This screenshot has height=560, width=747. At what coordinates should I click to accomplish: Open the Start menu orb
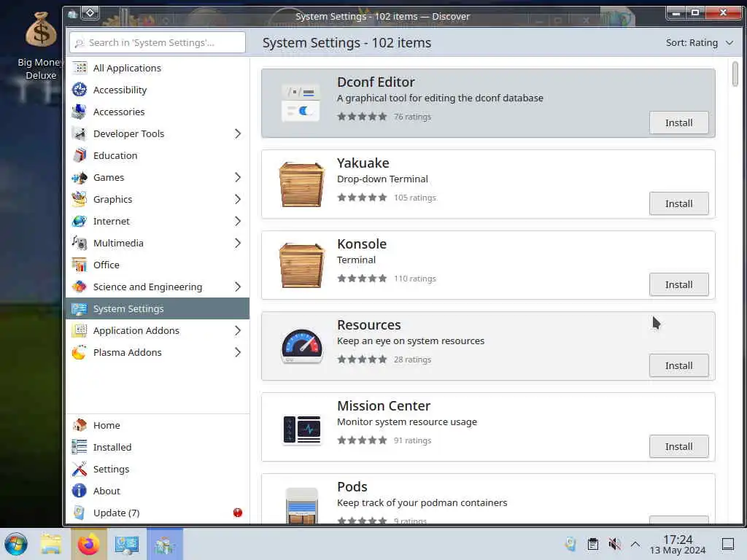pyautogui.click(x=16, y=544)
